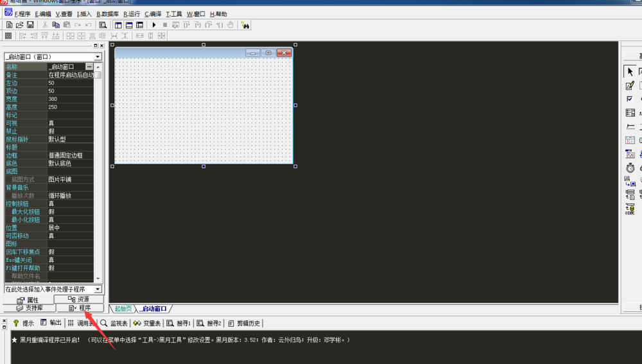The height and width of the screenshot is (364, 642).
Task: Open the T.工具 menu
Action: [x=173, y=14]
